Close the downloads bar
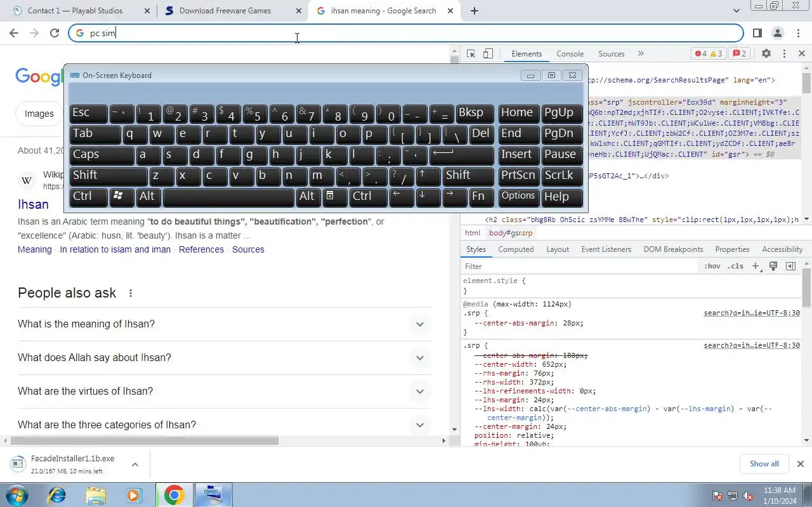This screenshot has width=812, height=507. (x=801, y=464)
